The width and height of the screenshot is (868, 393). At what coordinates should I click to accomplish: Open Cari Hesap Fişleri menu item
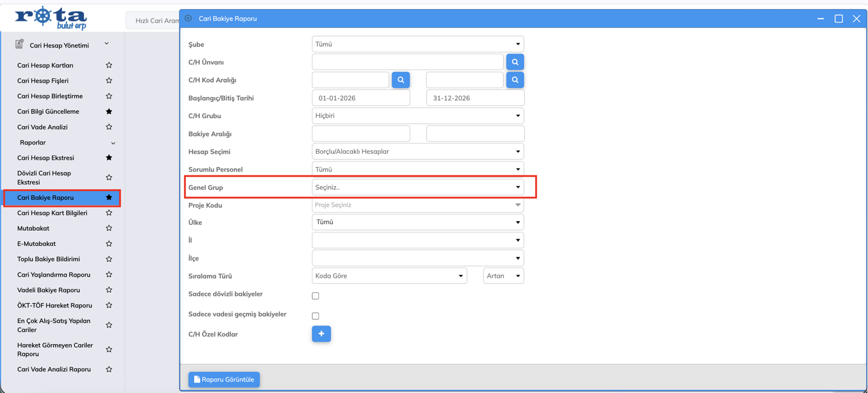point(43,81)
